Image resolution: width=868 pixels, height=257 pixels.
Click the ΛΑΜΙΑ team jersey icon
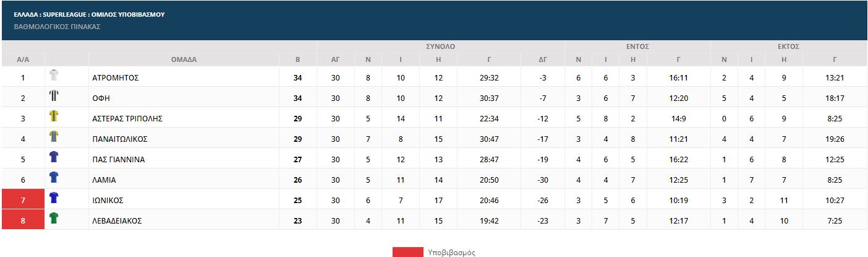54,178
